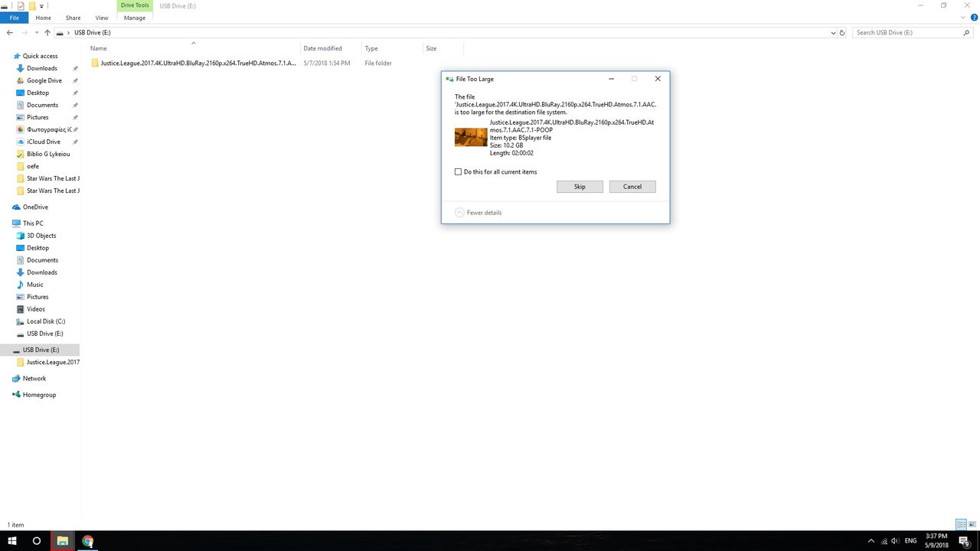Open the taskbar clock showing 3:37 PM
The height and width of the screenshot is (551, 980).
click(x=937, y=541)
